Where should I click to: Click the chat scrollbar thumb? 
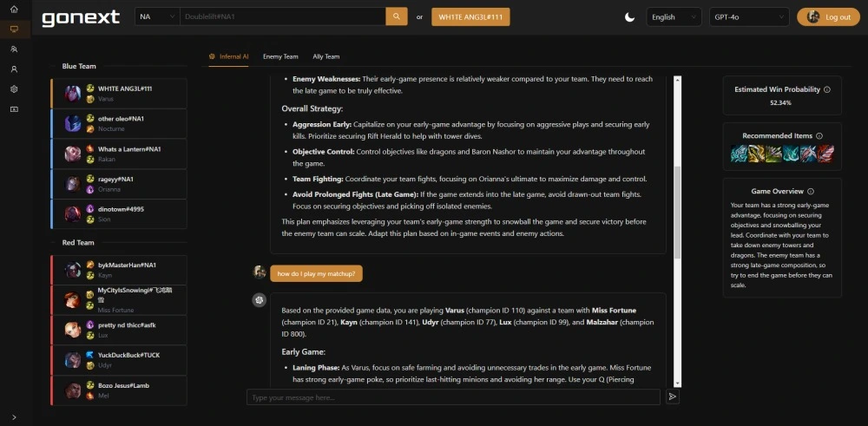[677, 213]
